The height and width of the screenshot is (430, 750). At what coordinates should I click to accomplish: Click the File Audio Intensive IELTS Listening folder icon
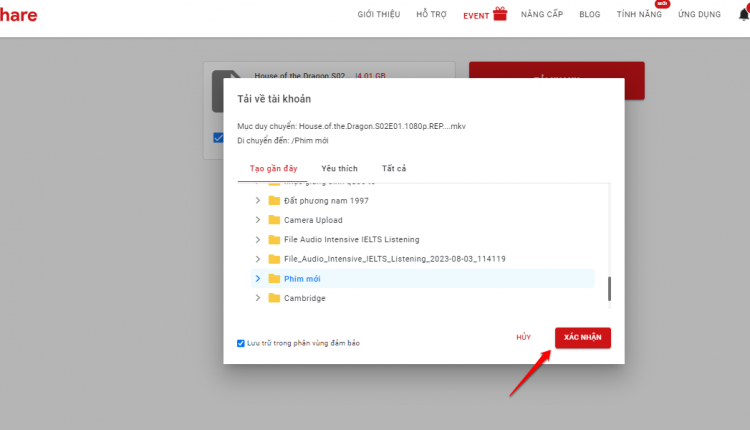(x=274, y=239)
